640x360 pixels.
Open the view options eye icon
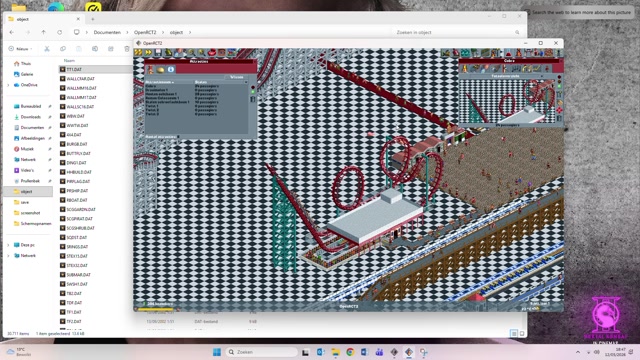[221, 52]
